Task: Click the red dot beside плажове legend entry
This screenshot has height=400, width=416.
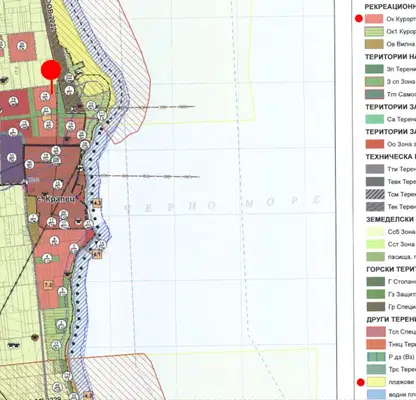Action: click(360, 382)
